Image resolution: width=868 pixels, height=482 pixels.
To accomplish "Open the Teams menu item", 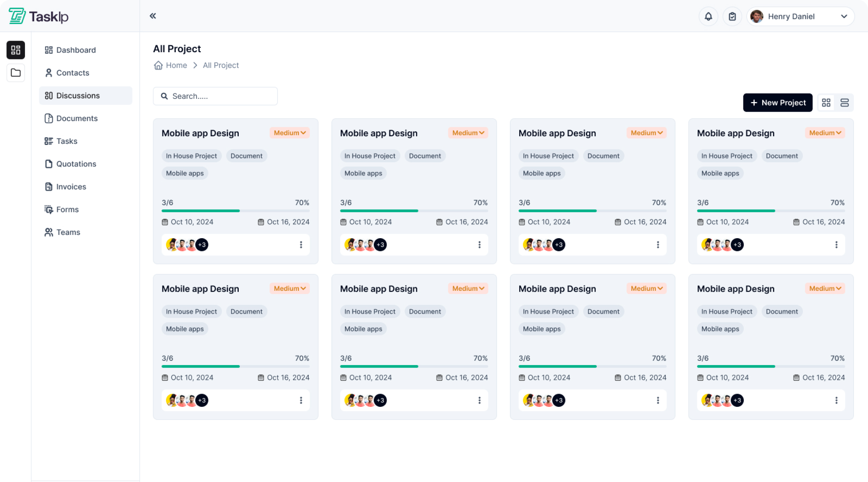I will (68, 232).
